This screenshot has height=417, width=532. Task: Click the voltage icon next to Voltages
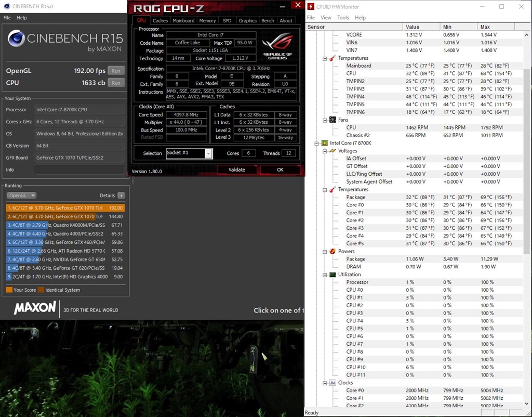coord(332,151)
